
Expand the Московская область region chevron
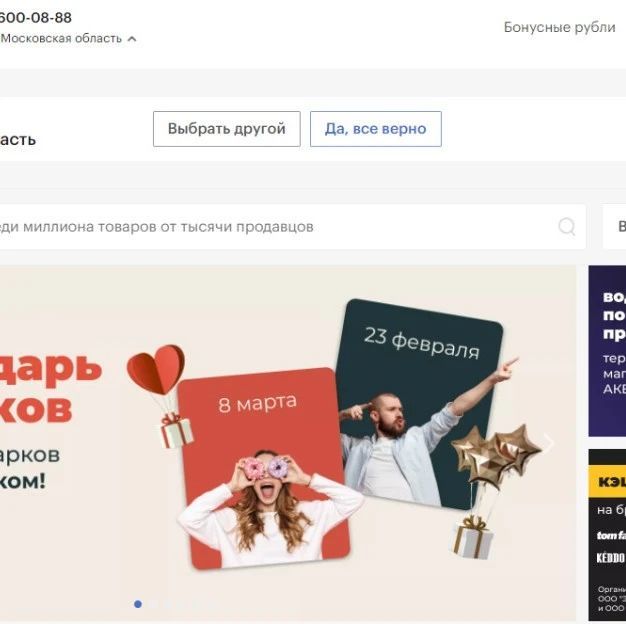pos(132,39)
